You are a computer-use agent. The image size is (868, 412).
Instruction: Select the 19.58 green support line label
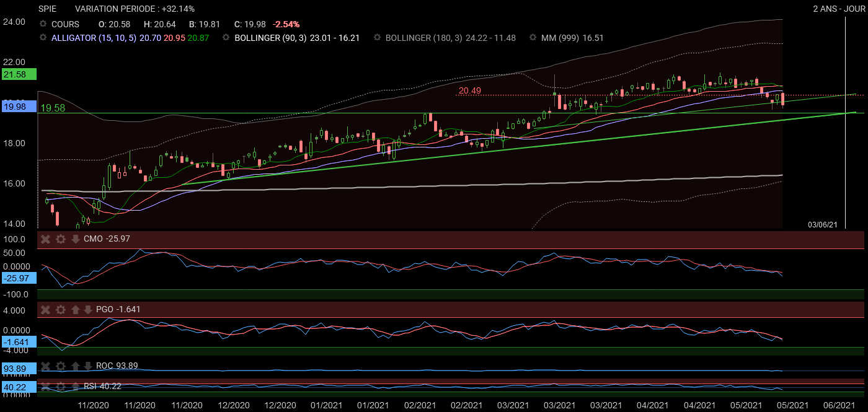tap(53, 108)
